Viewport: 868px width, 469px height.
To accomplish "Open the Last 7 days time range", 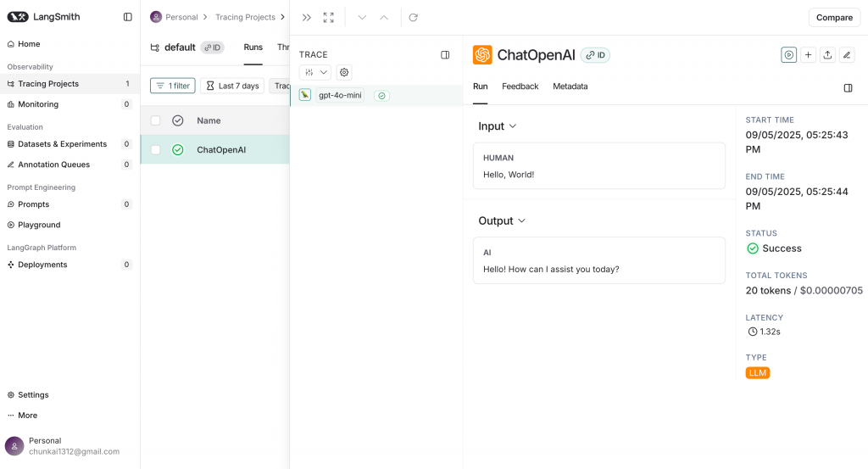I will point(232,86).
